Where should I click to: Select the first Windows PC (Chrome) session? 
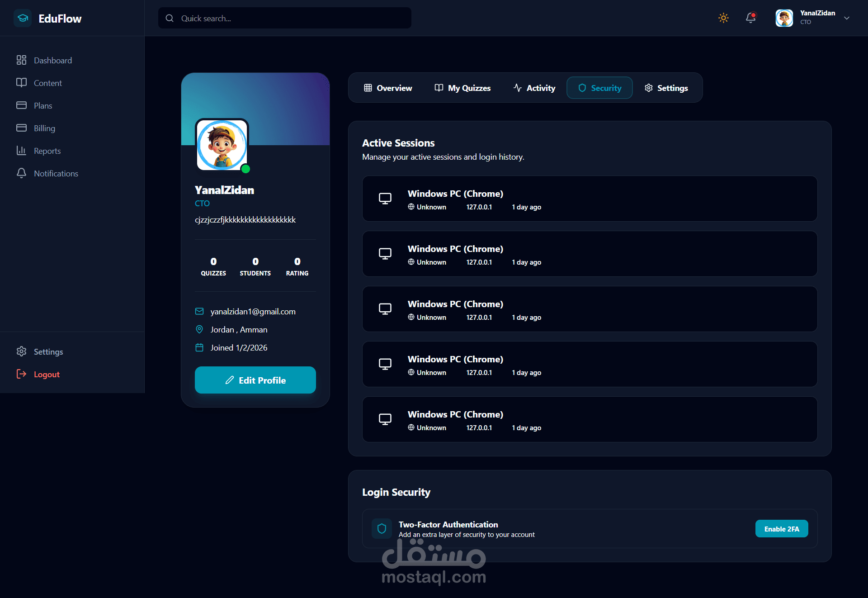(590, 199)
